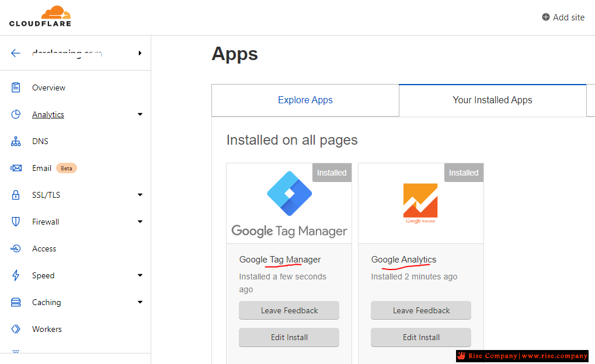This screenshot has width=595, height=364.
Task: Click the DNS network tree icon
Action: (x=16, y=141)
